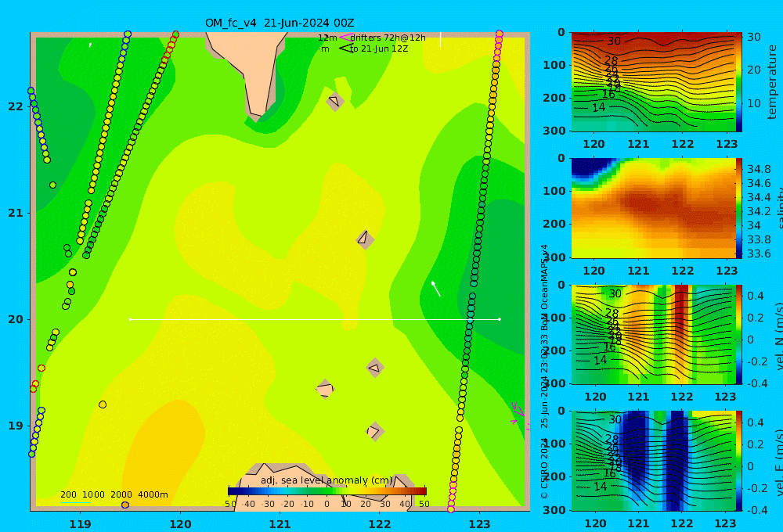The height and width of the screenshot is (532, 783).
Task: Select the black arrowhead icon beside 'to 21 Jun 12Z'
Action: click(x=346, y=49)
